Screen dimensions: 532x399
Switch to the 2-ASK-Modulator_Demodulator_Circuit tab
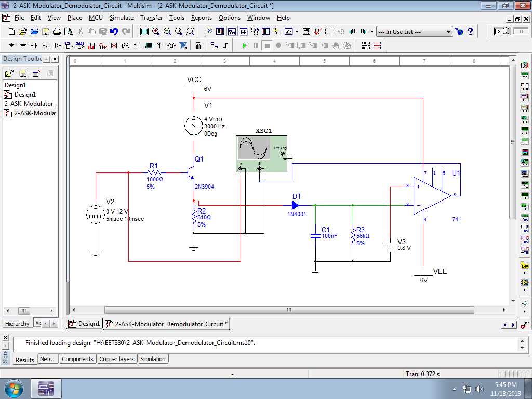167,324
